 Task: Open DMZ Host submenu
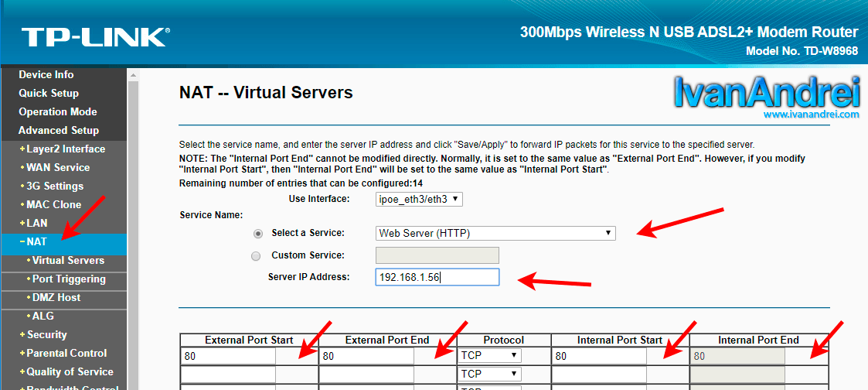56,297
